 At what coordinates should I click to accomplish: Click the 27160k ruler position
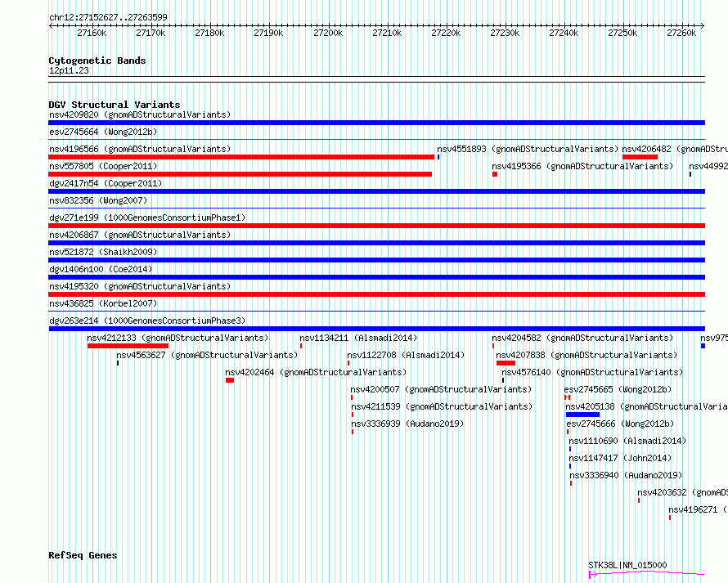tap(92, 33)
